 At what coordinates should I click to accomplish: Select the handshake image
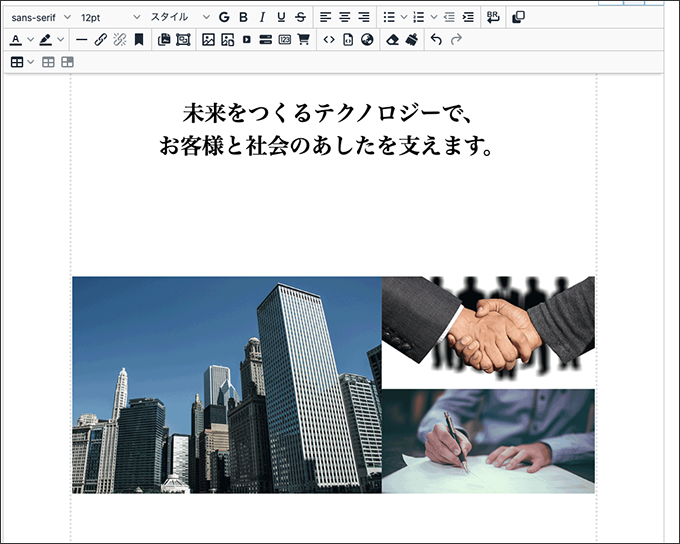coord(488,331)
